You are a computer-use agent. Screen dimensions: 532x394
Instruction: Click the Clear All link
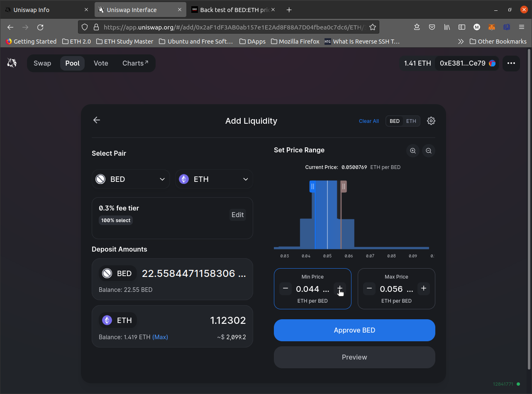(x=368, y=121)
